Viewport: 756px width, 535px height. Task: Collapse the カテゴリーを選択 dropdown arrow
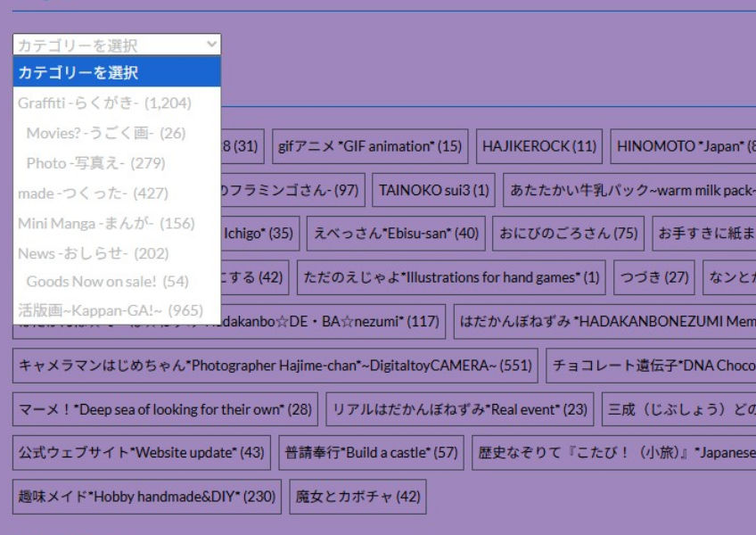point(211,45)
